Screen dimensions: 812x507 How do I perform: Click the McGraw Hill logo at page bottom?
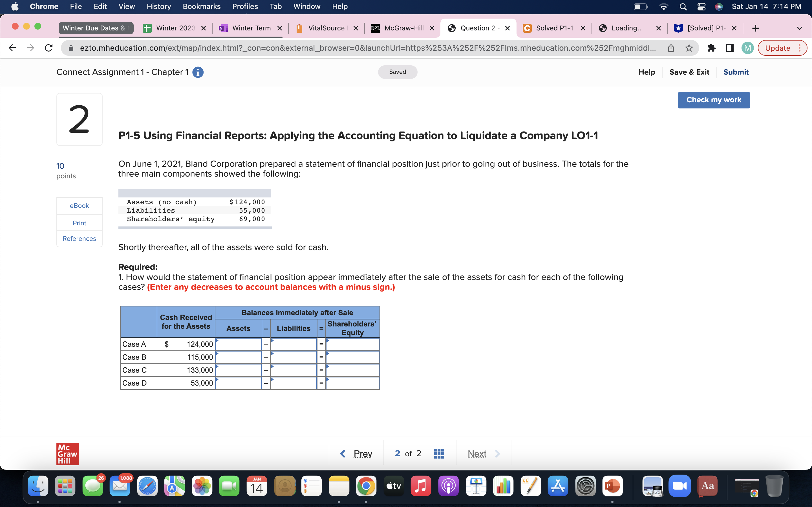tap(67, 454)
